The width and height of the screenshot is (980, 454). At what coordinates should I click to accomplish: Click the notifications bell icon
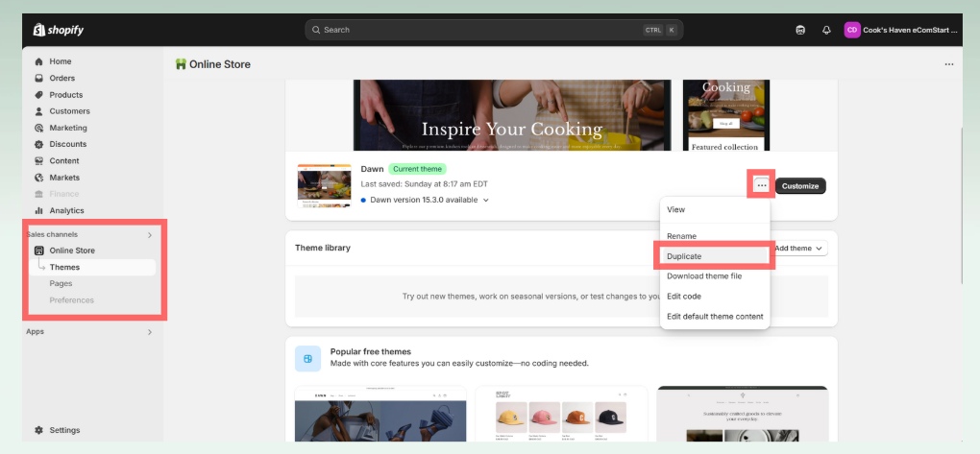tap(826, 30)
